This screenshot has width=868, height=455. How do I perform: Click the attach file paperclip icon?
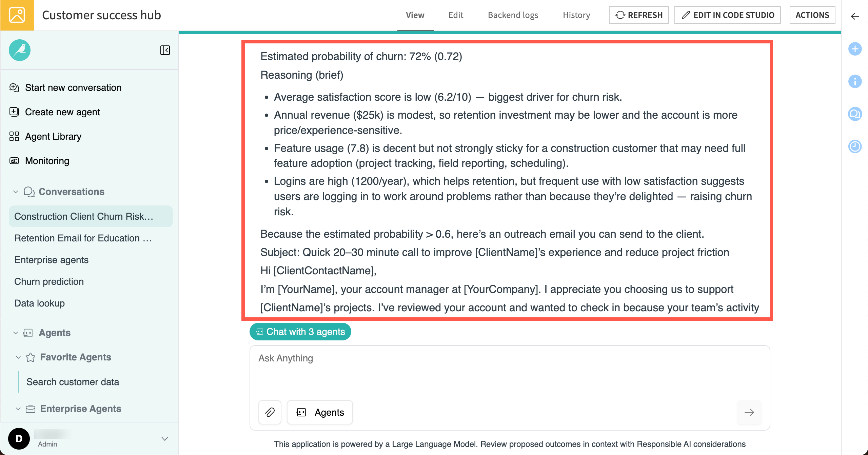click(x=270, y=412)
